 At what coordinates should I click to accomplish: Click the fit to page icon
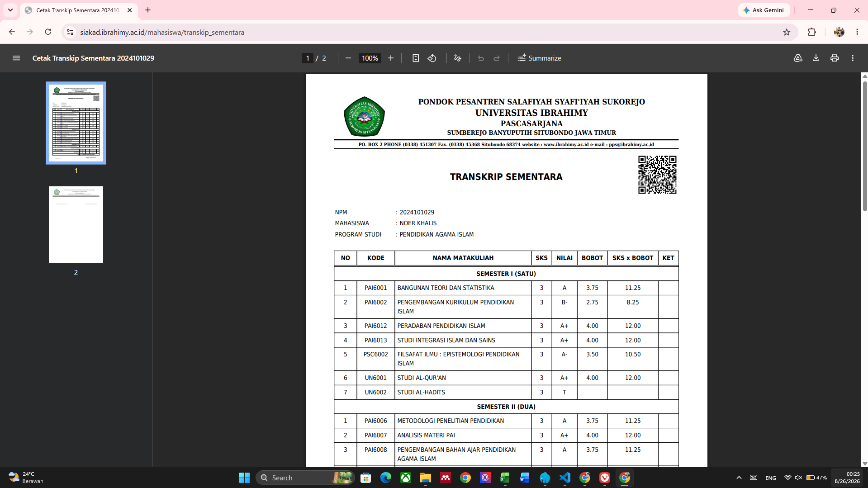[416, 58]
